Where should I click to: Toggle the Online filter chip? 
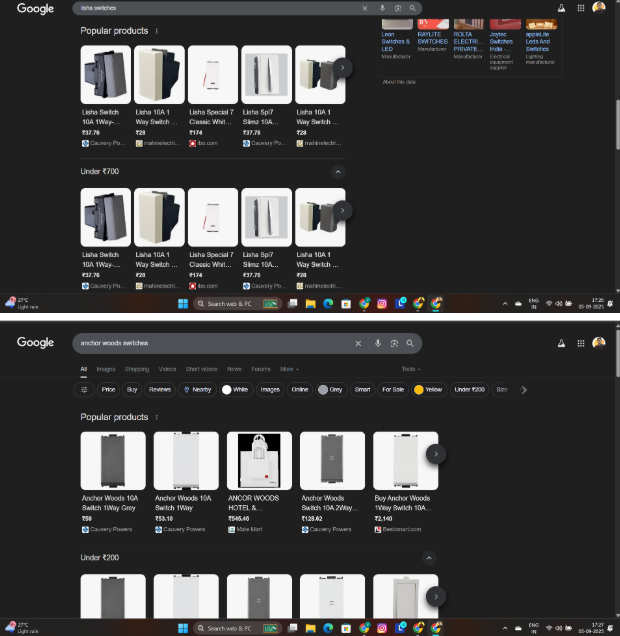click(x=300, y=390)
